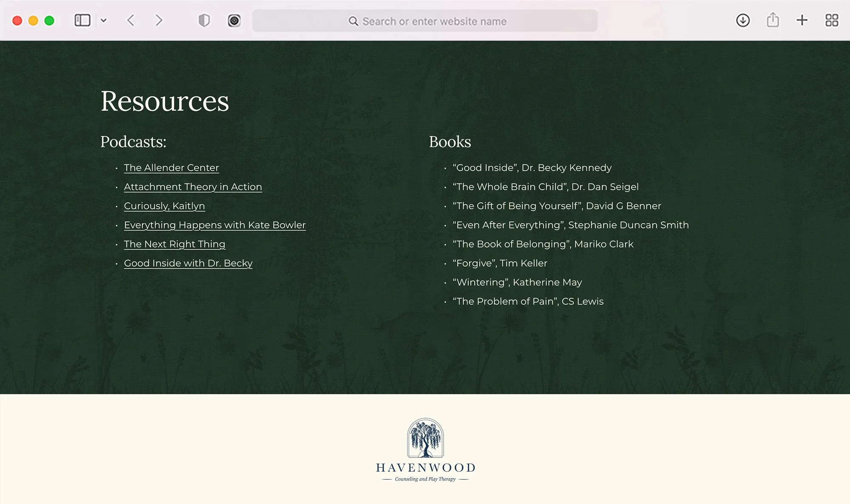Open The Allender Center podcast link

click(x=171, y=167)
